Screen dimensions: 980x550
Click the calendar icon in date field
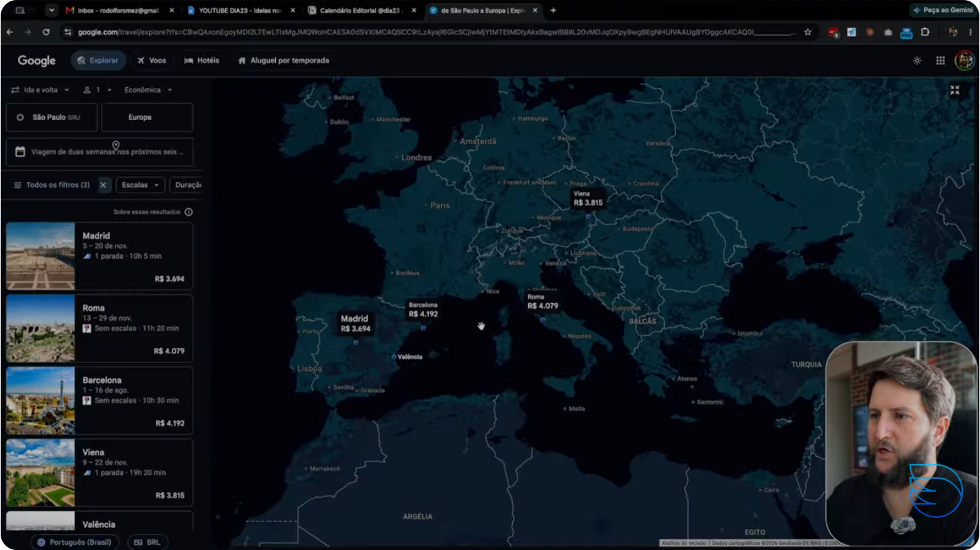click(x=20, y=152)
